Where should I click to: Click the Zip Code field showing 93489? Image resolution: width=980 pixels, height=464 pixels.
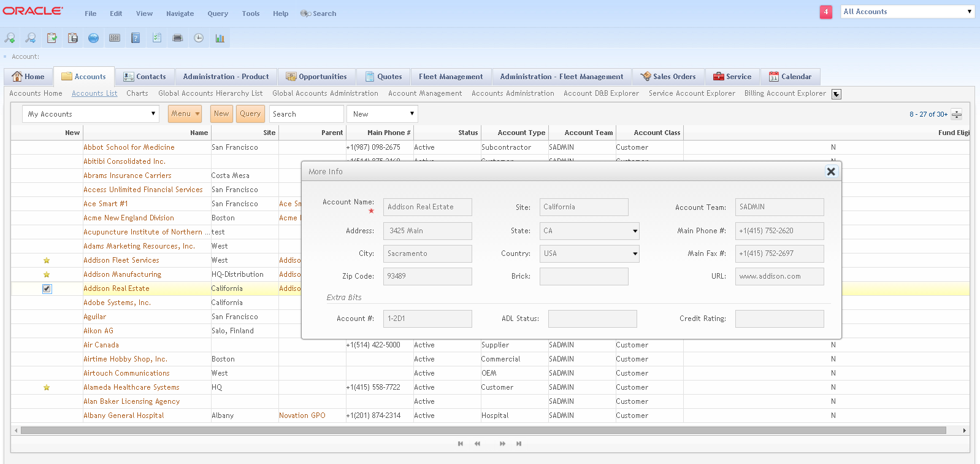tap(428, 276)
